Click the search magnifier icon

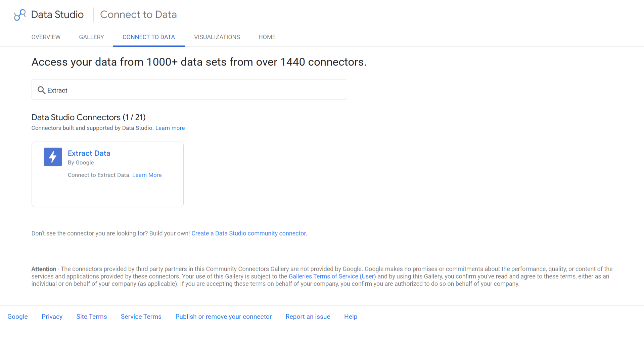(41, 90)
